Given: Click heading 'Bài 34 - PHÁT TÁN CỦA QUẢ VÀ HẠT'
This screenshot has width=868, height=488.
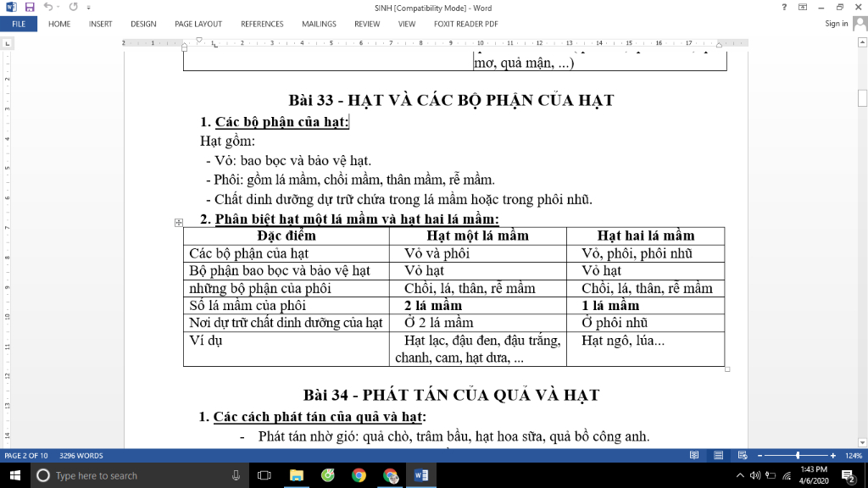Looking at the screenshot, I should point(451,395).
